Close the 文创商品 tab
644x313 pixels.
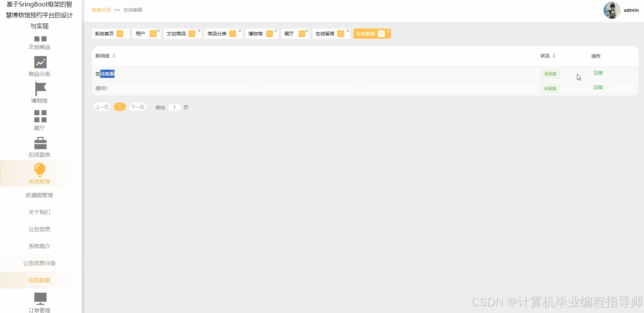click(x=199, y=31)
